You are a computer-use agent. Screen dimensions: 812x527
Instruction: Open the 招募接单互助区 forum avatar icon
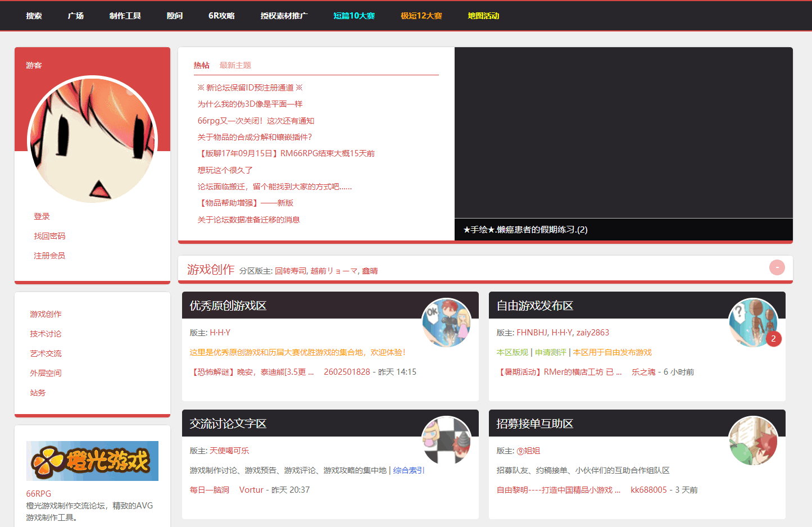(x=754, y=440)
